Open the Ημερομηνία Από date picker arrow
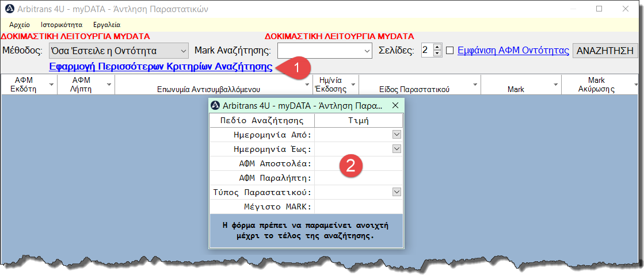This screenshot has height=275, width=644. pos(397,134)
